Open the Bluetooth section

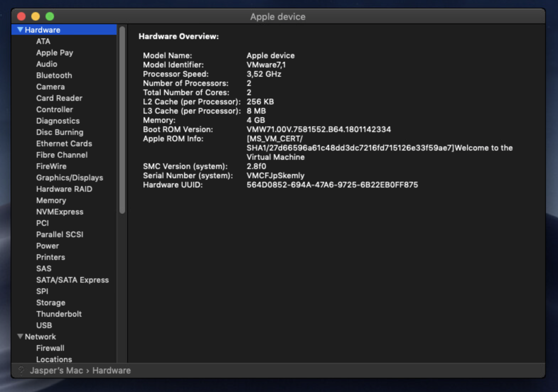pos(54,75)
